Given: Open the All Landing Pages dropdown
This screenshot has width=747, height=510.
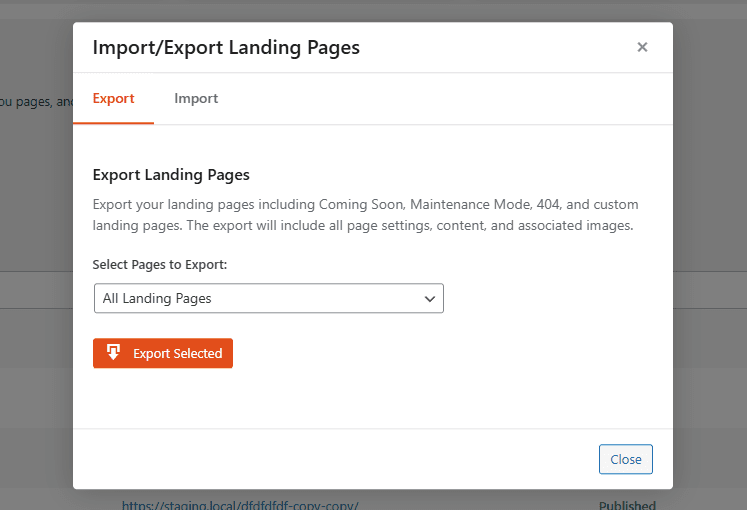Looking at the screenshot, I should click(268, 298).
